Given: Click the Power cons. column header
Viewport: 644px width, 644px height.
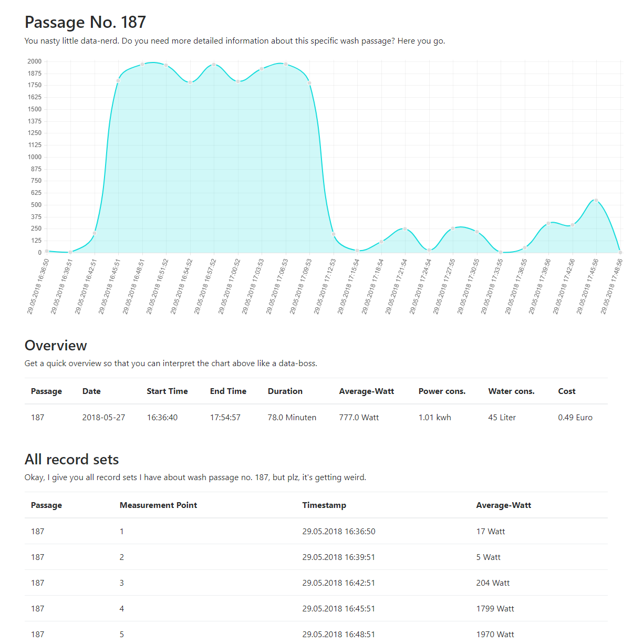Looking at the screenshot, I should [442, 391].
